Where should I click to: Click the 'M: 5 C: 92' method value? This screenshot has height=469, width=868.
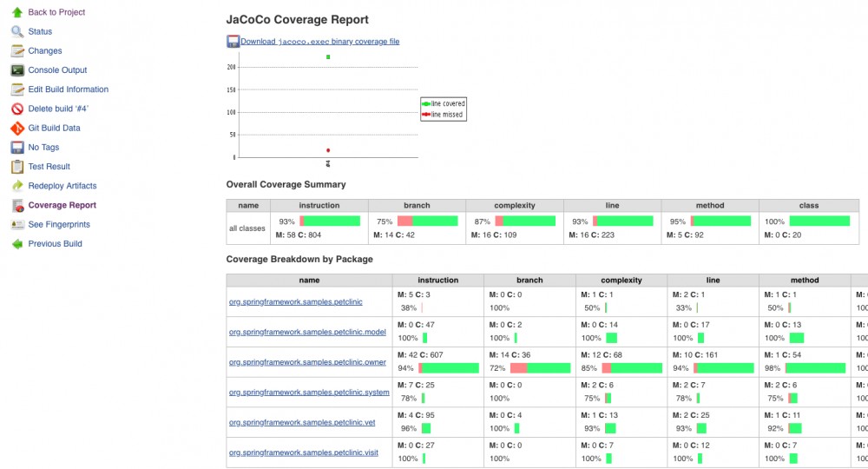[686, 234]
